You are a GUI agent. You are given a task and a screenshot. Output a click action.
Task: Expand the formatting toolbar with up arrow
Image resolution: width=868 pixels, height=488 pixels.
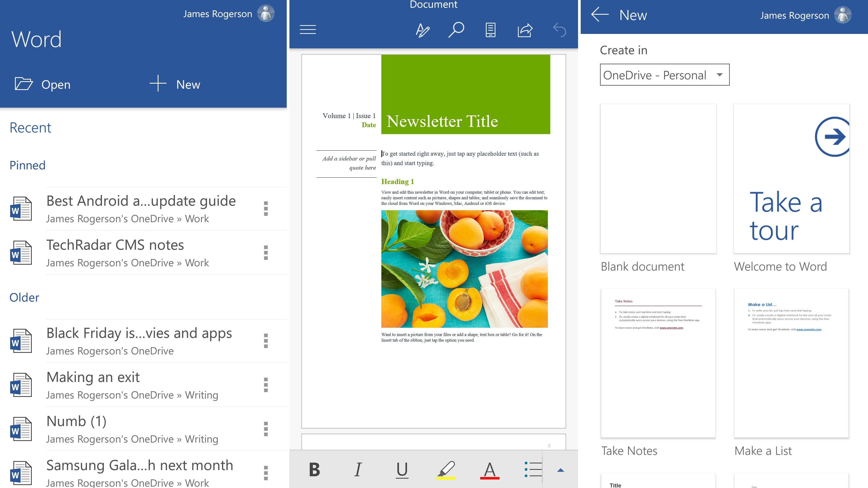click(x=560, y=470)
